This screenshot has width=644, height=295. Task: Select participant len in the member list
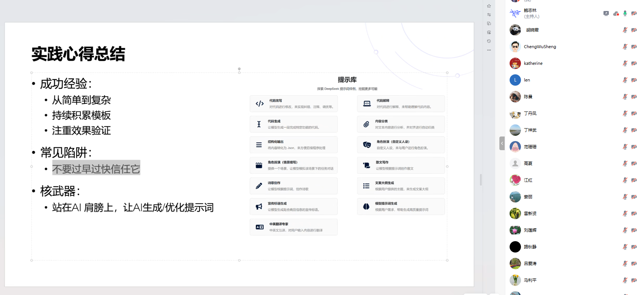(527, 80)
